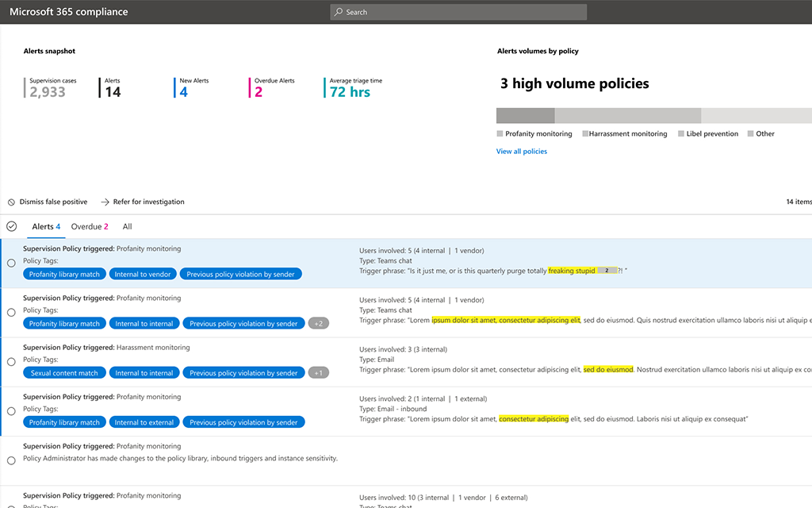Click the darkest segment of volume bar

point(525,115)
